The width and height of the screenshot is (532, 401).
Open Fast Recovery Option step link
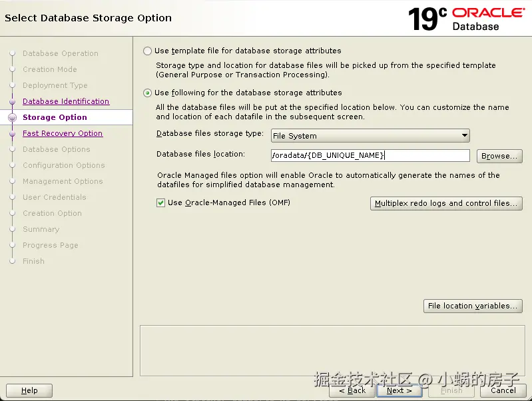pos(63,133)
